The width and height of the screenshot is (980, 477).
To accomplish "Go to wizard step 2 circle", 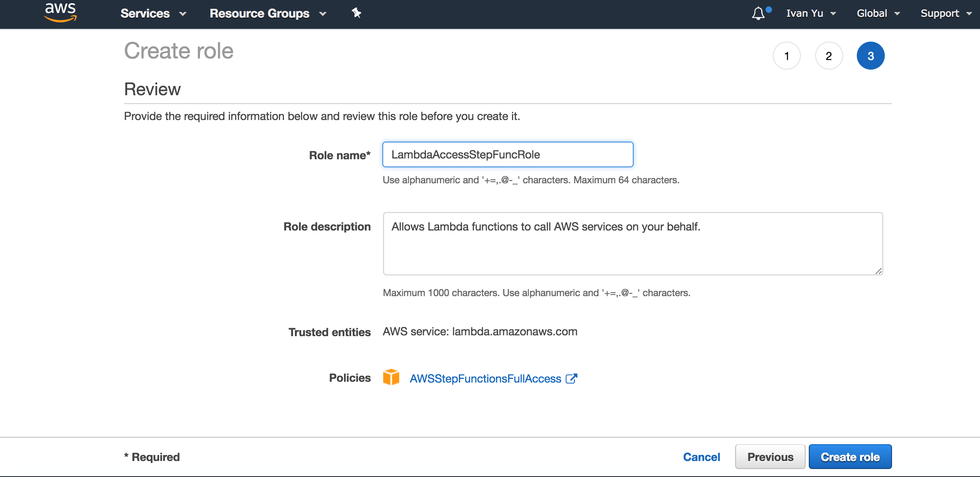I will pyautogui.click(x=829, y=56).
